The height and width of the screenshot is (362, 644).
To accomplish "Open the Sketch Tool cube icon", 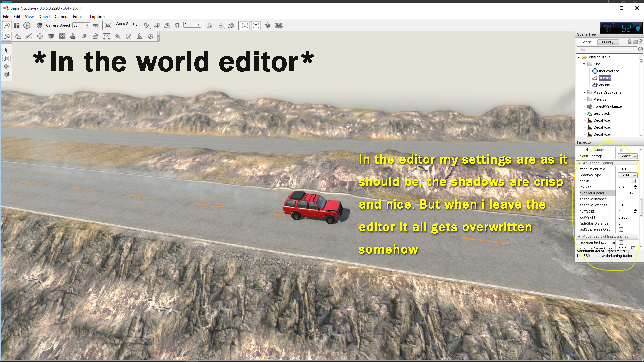I will (51, 36).
